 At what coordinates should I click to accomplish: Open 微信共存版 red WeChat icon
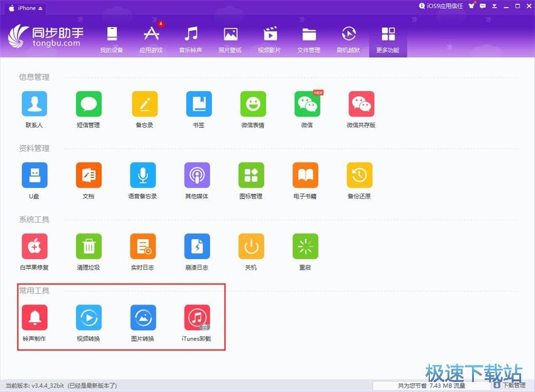coord(361,104)
